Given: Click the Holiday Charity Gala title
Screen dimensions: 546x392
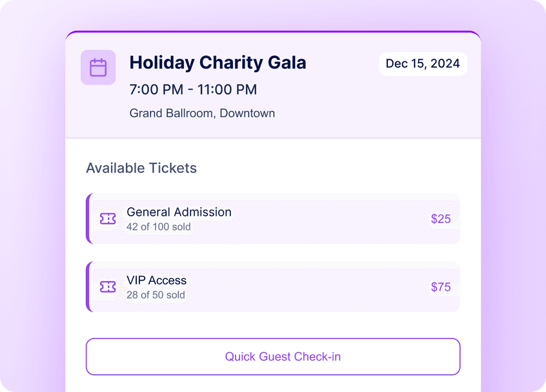Looking at the screenshot, I should click(x=217, y=63).
